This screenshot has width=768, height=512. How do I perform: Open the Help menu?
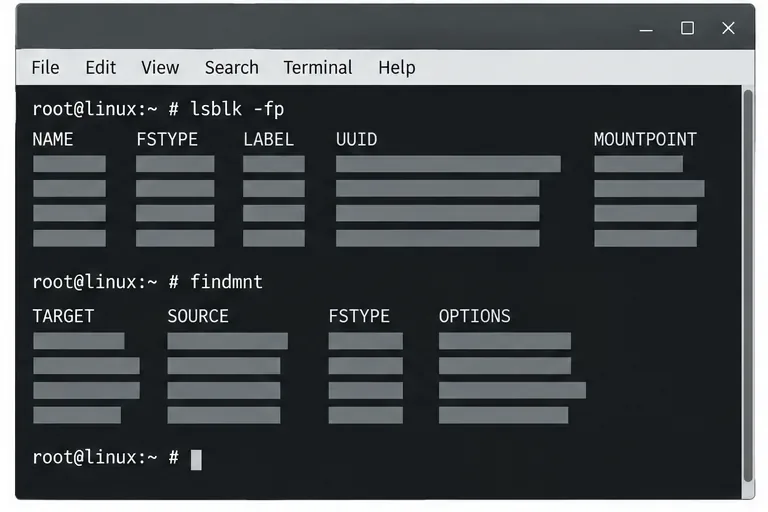pos(397,68)
